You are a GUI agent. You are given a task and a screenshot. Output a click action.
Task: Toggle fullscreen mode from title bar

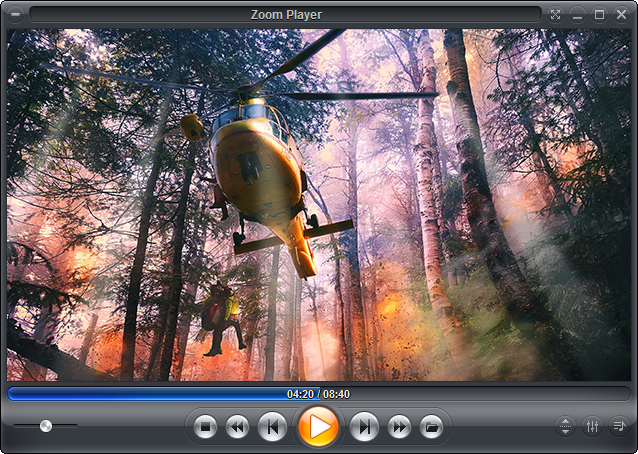556,14
